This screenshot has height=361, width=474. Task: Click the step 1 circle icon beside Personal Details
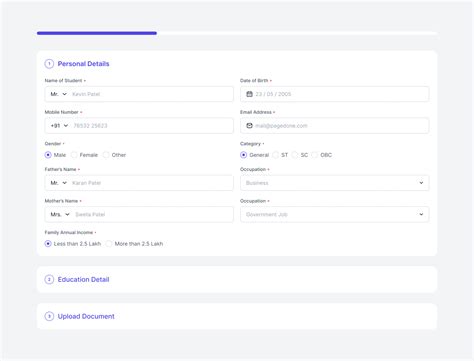[49, 64]
